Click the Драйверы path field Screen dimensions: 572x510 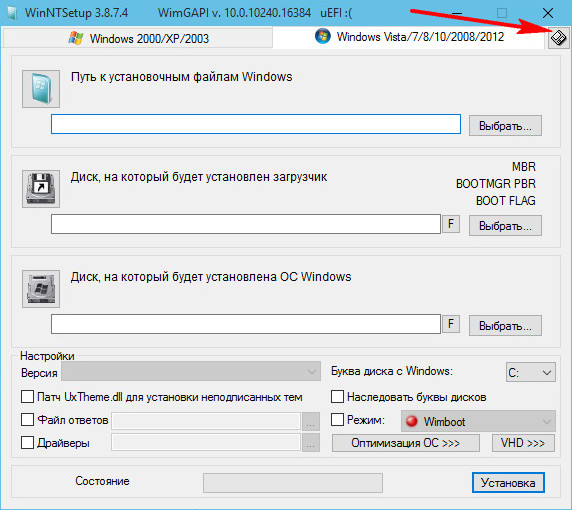(206, 442)
